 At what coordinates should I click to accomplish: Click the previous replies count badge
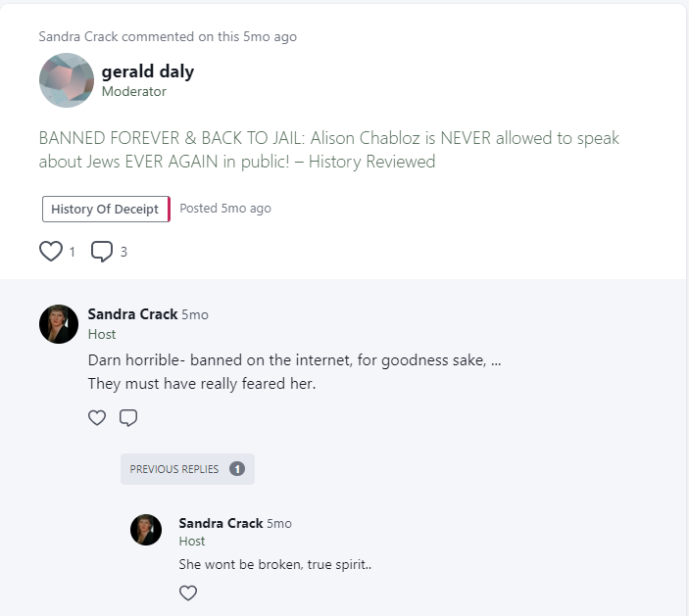[x=237, y=469]
